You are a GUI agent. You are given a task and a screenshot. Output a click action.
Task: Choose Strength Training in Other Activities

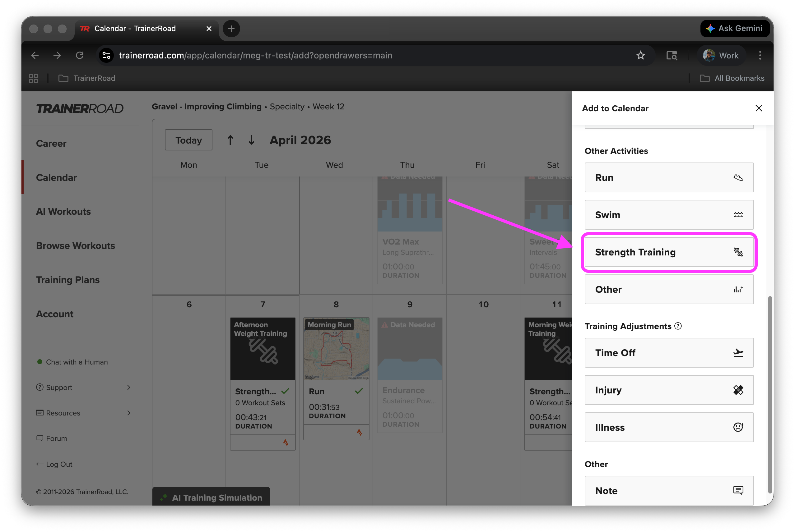click(669, 252)
